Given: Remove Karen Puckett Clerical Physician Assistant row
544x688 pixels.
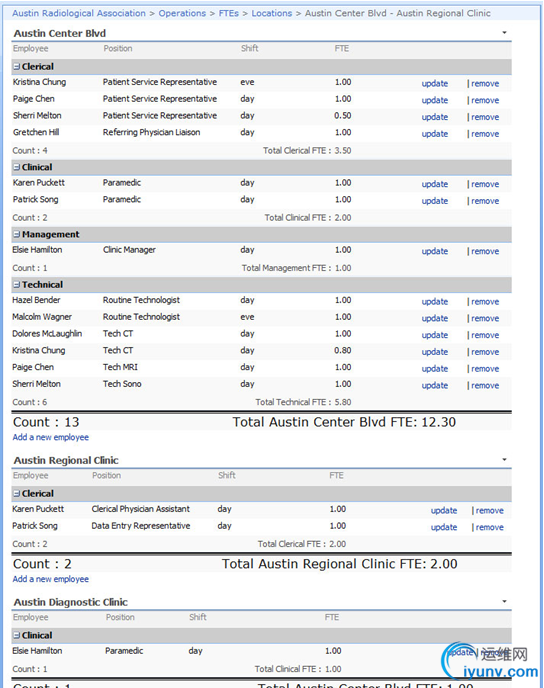Looking at the screenshot, I should click(x=490, y=511).
